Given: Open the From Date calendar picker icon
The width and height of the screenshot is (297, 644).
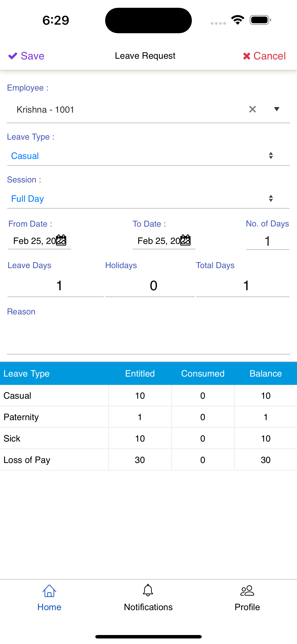Looking at the screenshot, I should (61, 240).
